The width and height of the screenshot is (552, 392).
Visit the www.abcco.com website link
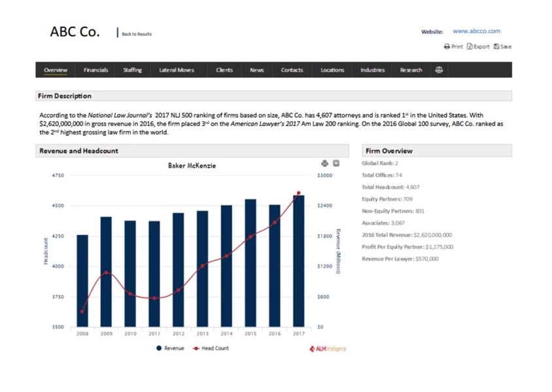coord(476,31)
